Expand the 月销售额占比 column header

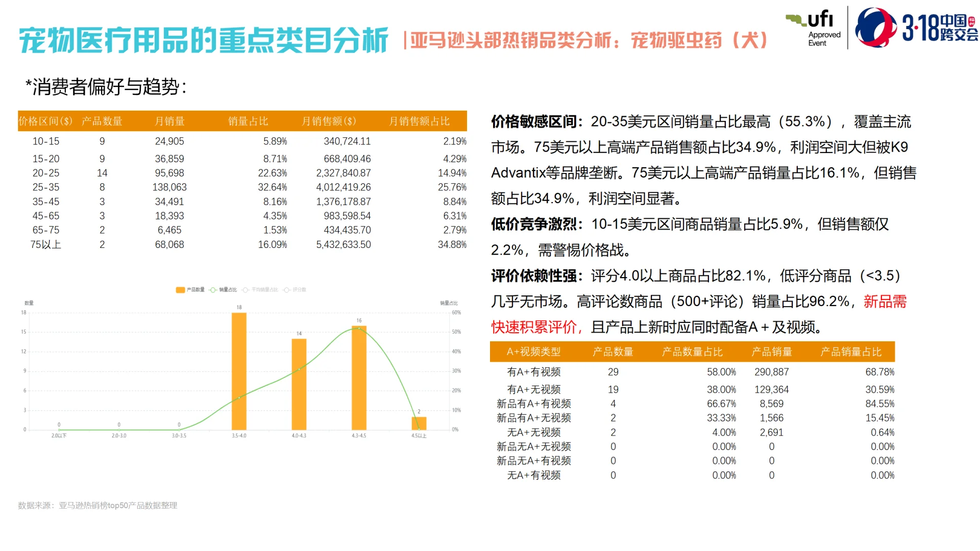click(x=420, y=121)
